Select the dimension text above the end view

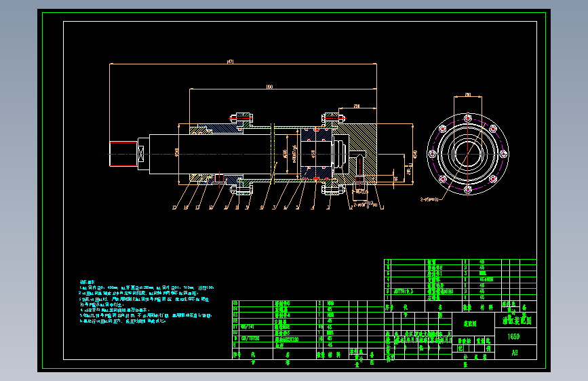click(468, 95)
